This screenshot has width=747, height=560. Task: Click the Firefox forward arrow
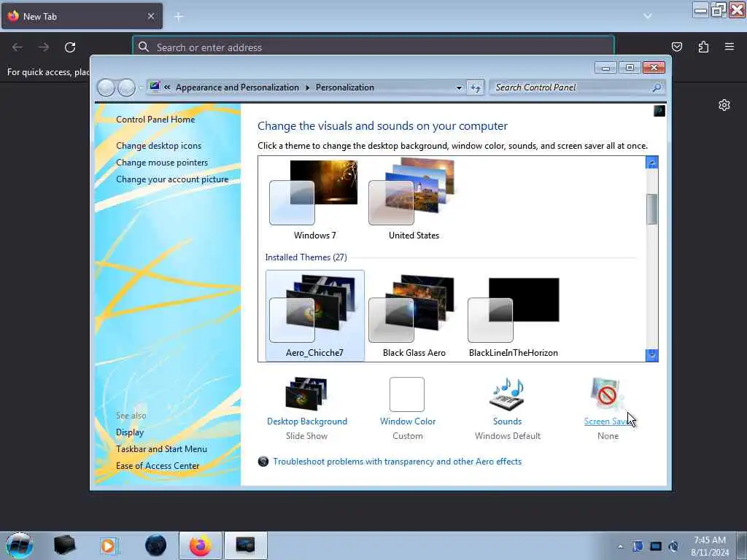(43, 47)
